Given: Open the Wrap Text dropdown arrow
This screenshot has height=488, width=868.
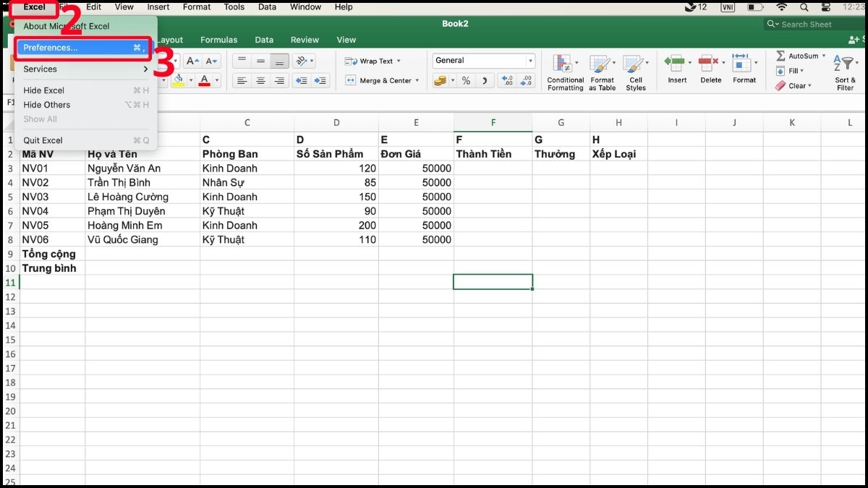Looking at the screenshot, I should (x=399, y=61).
